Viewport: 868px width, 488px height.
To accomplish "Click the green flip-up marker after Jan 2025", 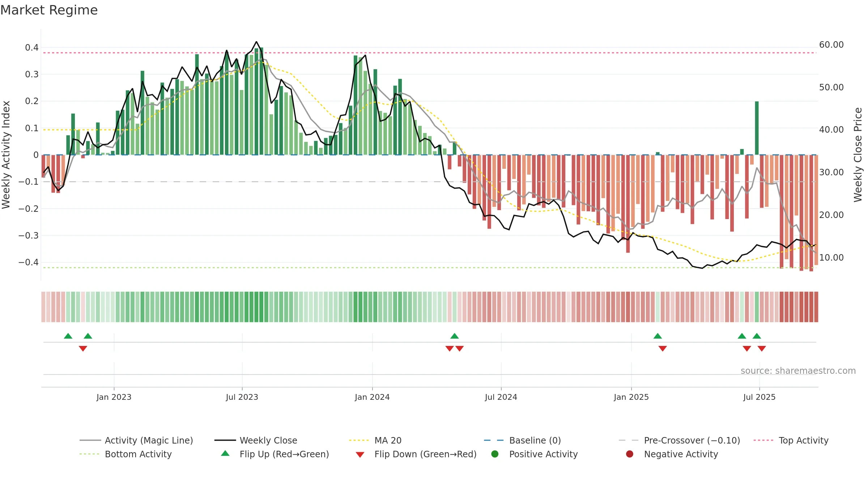I will [658, 336].
